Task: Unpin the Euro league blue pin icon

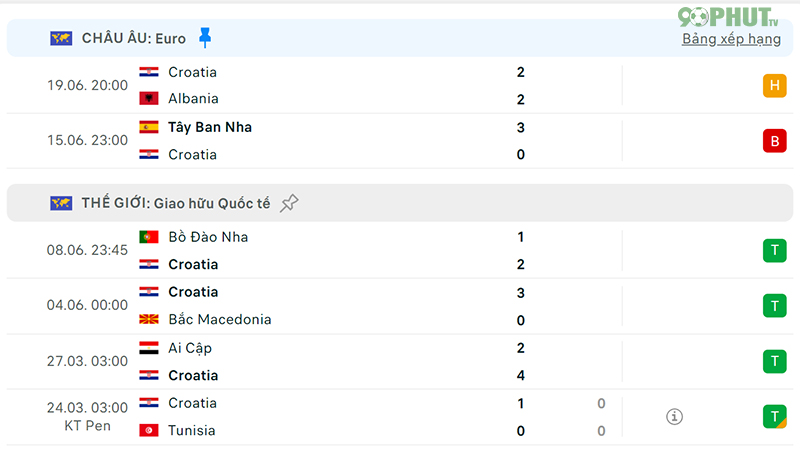Action: pyautogui.click(x=205, y=38)
